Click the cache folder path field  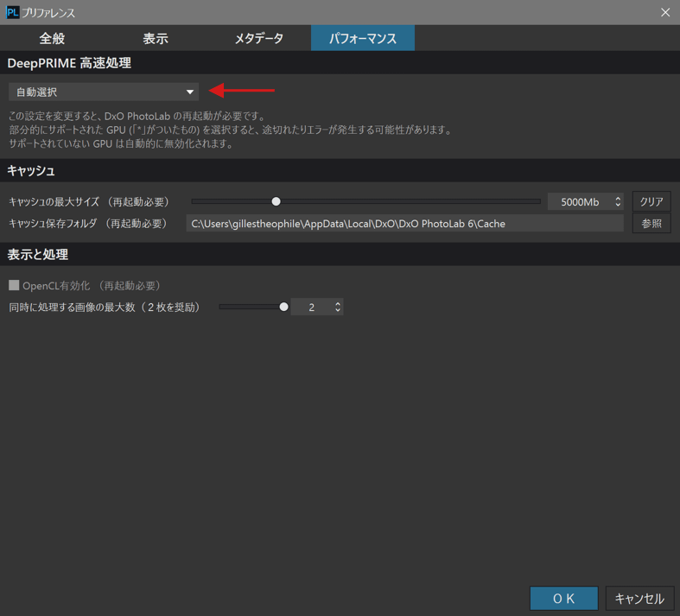pos(404,224)
